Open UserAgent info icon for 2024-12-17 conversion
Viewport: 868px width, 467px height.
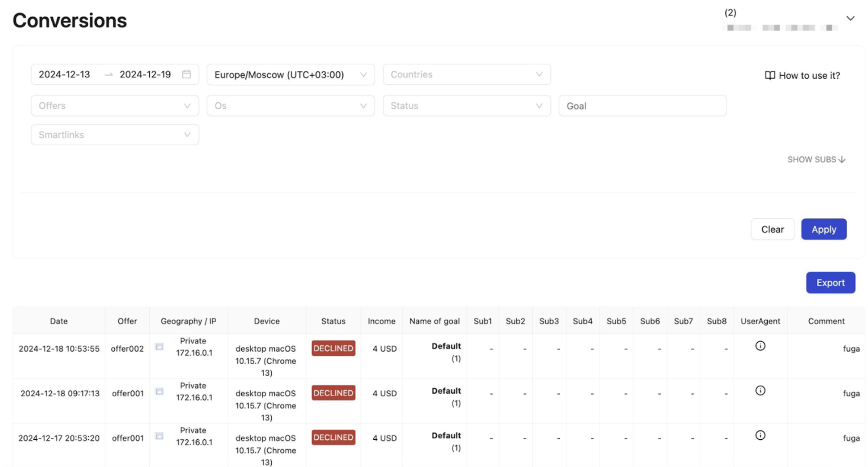(760, 435)
